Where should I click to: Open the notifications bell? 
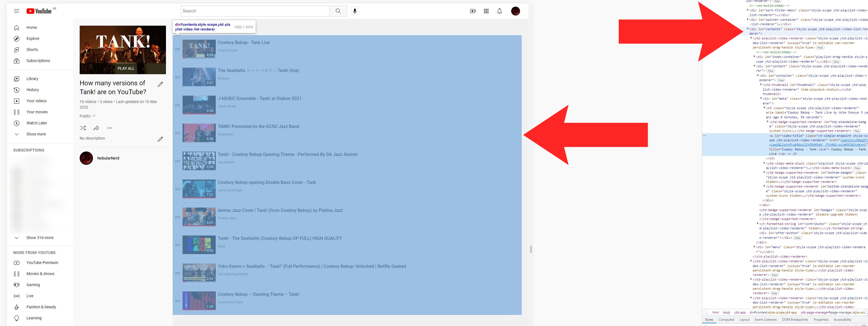[x=499, y=11]
